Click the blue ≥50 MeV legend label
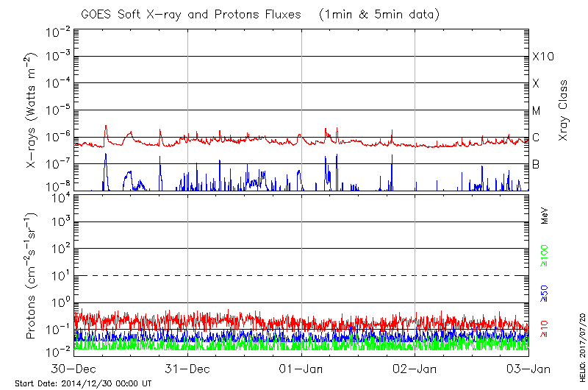This screenshot has height=390, width=588. [545, 294]
